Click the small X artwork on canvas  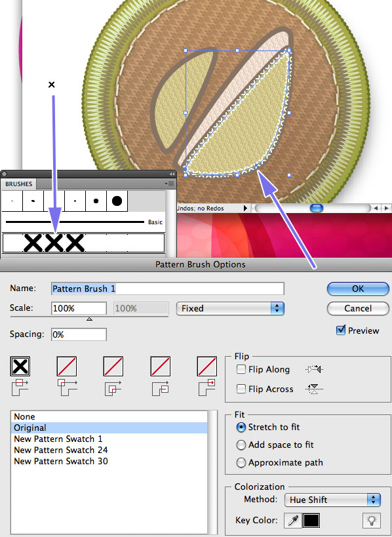(51, 84)
